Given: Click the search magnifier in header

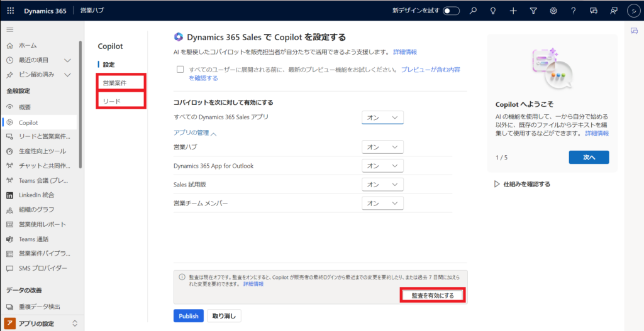Looking at the screenshot, I should pos(473,11).
